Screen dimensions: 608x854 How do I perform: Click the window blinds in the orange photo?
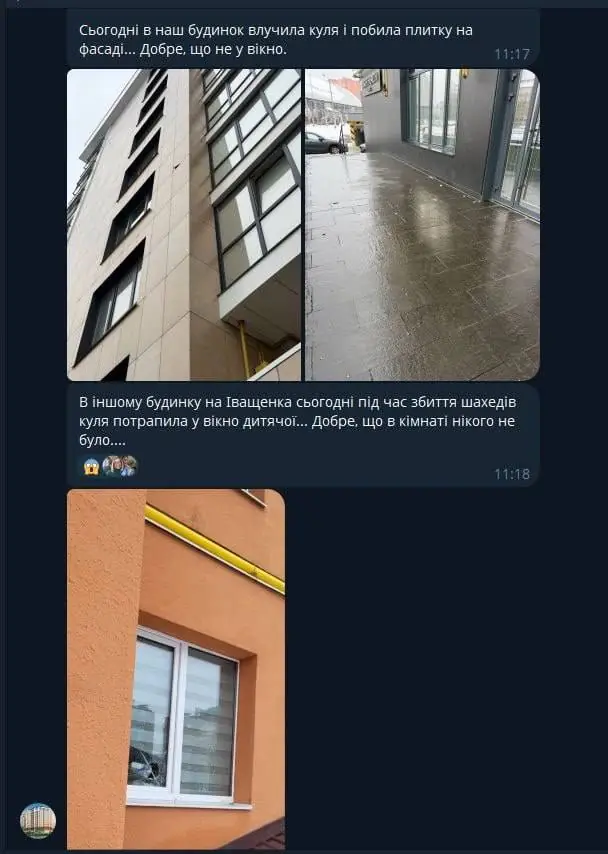[209, 724]
